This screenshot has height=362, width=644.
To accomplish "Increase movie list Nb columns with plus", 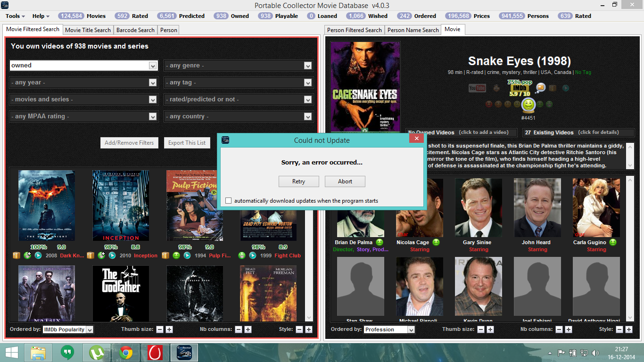I will pos(248,329).
